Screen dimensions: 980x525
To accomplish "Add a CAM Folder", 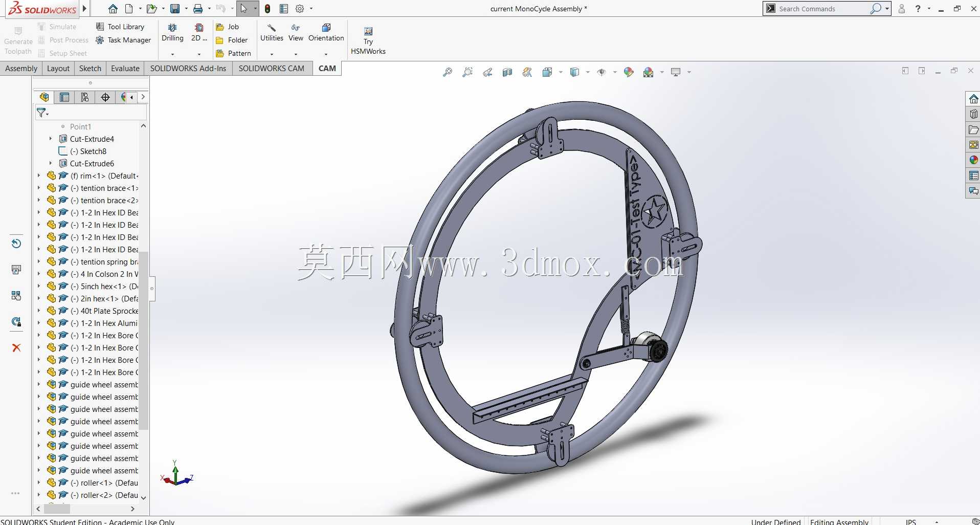I will (x=232, y=40).
